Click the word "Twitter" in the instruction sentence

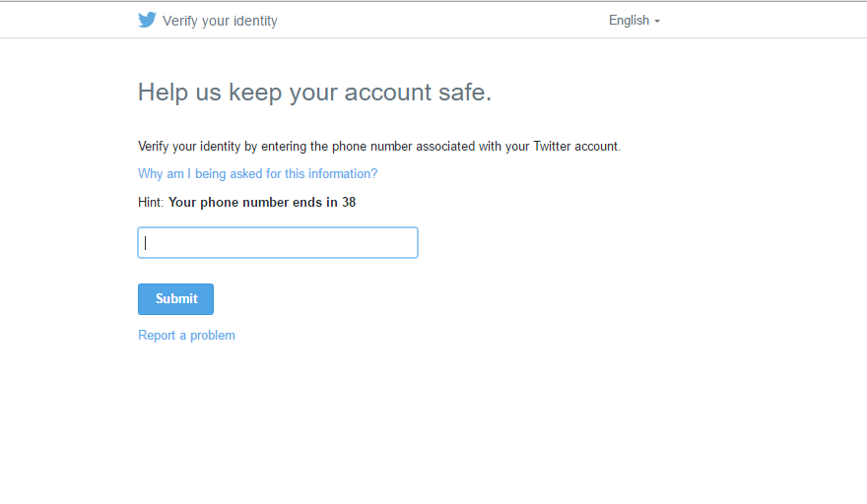[553, 147]
